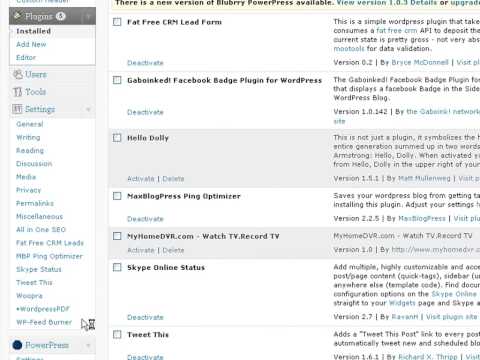Activate the Hello Dolly plugin
Image resolution: width=480 pixels, height=360 pixels.
[x=141, y=179]
